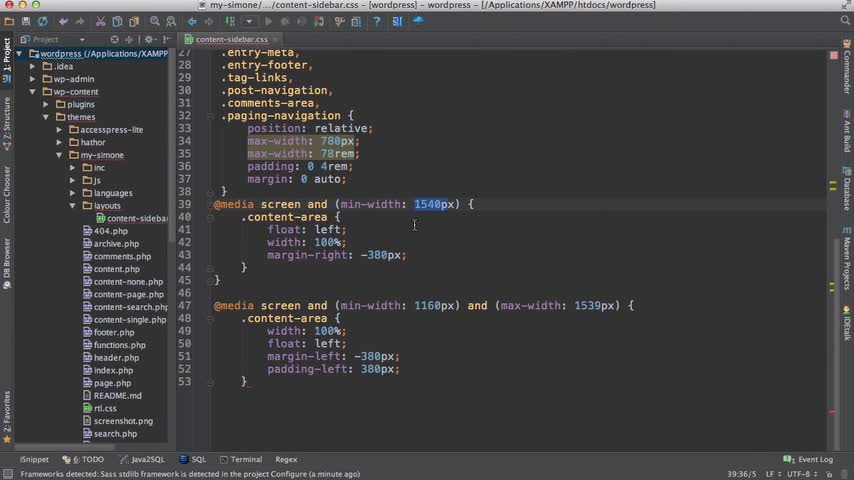Hide the Project panel with the hide icon

point(167,39)
